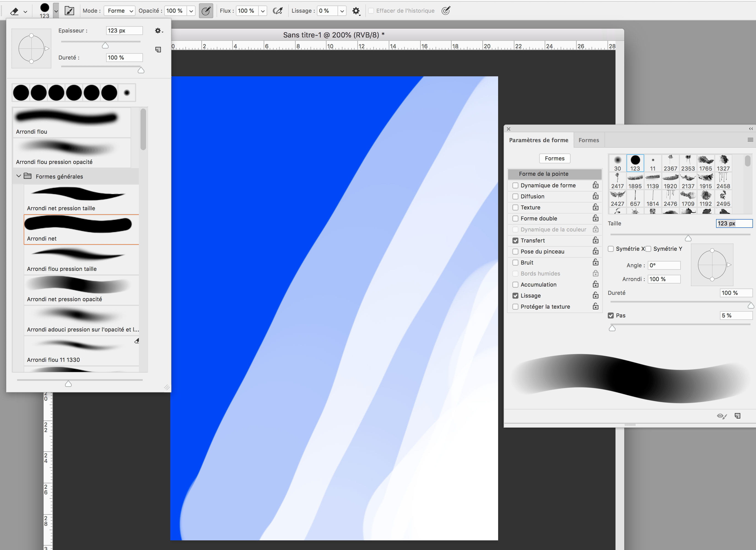Click the brush list scrollbar
This screenshot has width=756, height=550.
tap(143, 130)
